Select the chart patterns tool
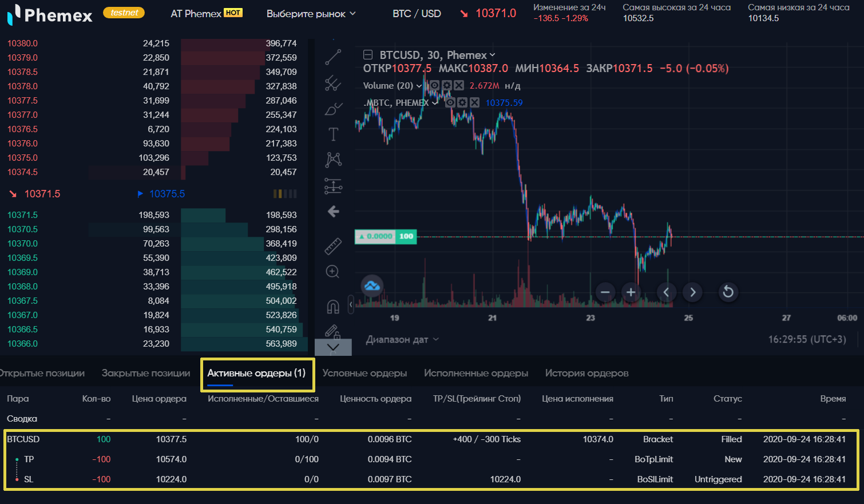864x504 pixels. pyautogui.click(x=333, y=160)
